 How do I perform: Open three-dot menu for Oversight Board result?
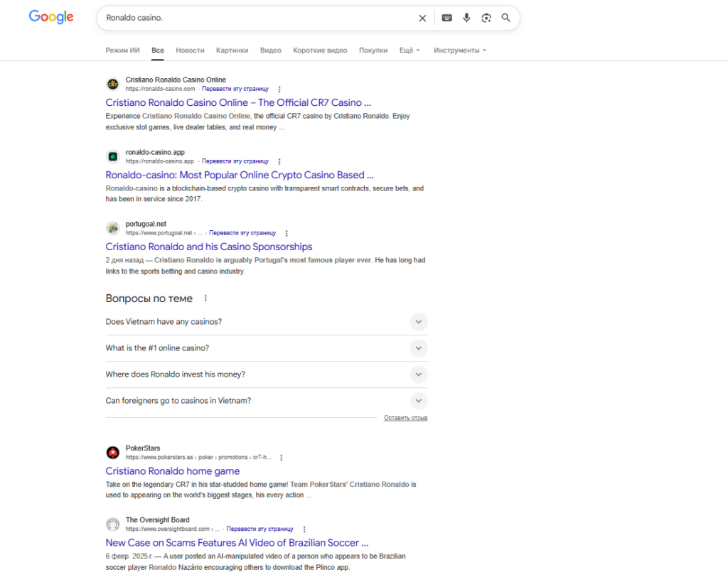[x=304, y=529]
